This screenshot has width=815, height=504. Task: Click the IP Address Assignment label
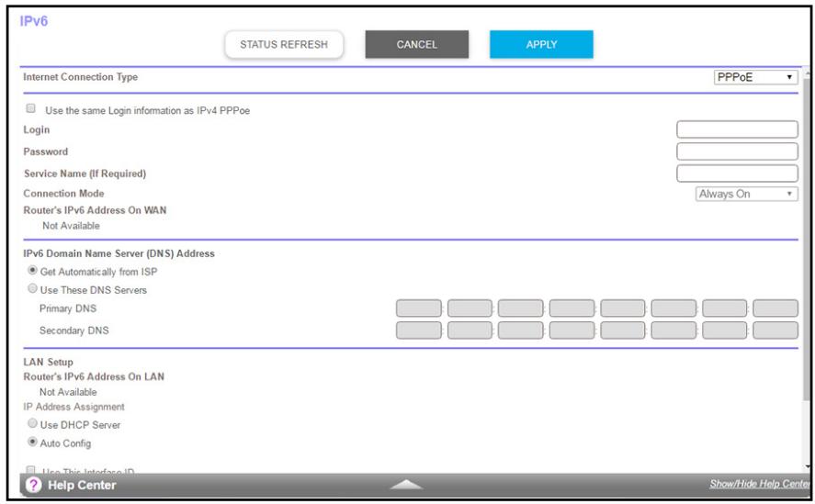coord(74,407)
